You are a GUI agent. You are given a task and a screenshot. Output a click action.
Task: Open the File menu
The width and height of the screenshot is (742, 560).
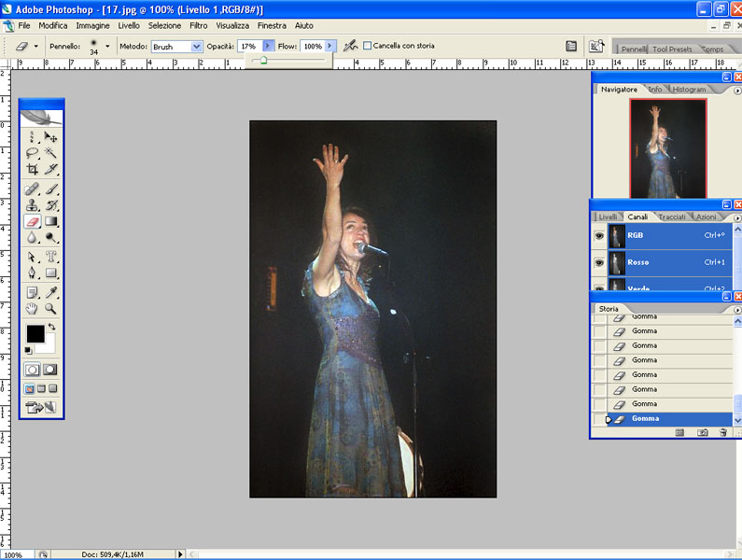[24, 25]
